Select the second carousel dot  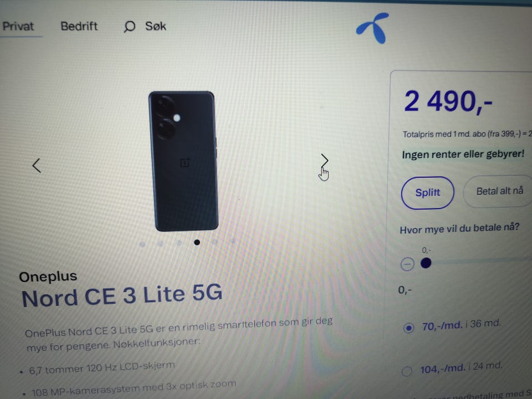click(160, 243)
